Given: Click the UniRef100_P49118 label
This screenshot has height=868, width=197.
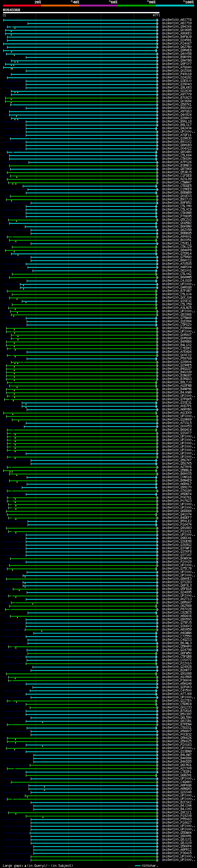Looking at the screenshot, I should (177, 74).
